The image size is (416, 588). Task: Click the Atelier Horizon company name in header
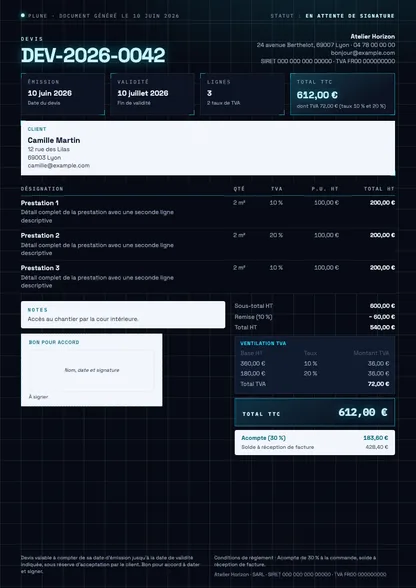point(372,37)
